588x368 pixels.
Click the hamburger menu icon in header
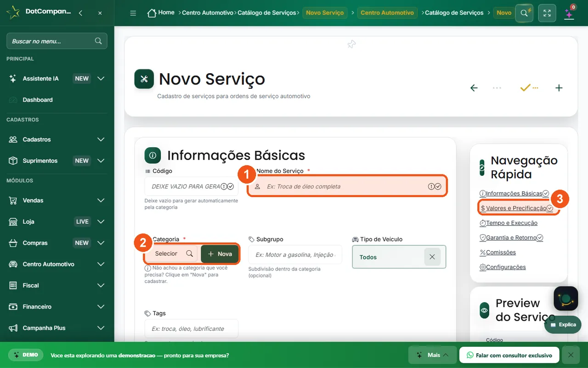(x=133, y=13)
